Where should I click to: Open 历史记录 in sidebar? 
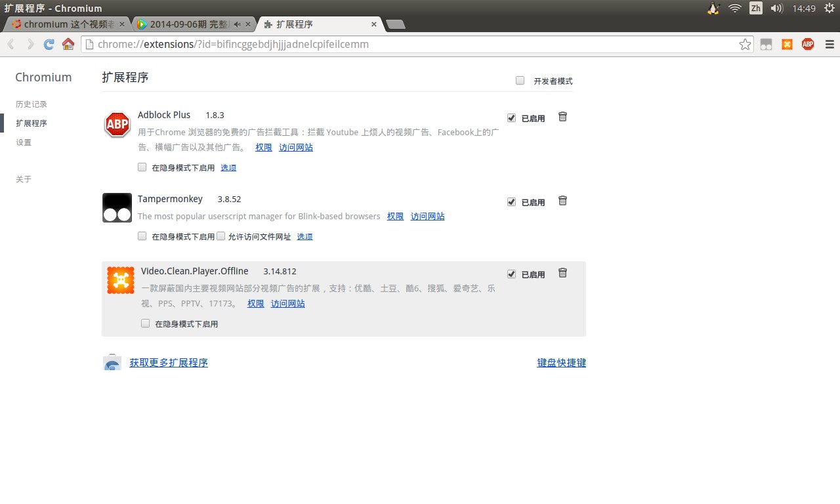click(x=31, y=104)
